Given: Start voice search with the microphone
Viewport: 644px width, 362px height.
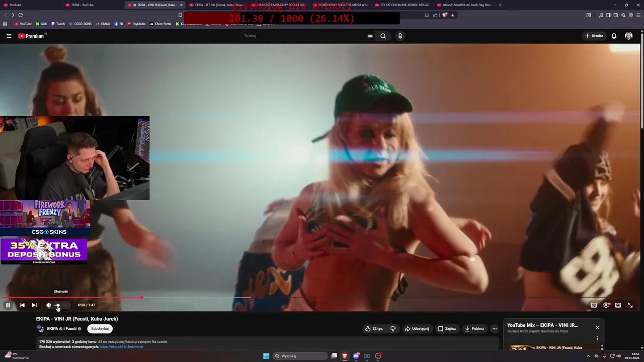Looking at the screenshot, I should tap(400, 36).
